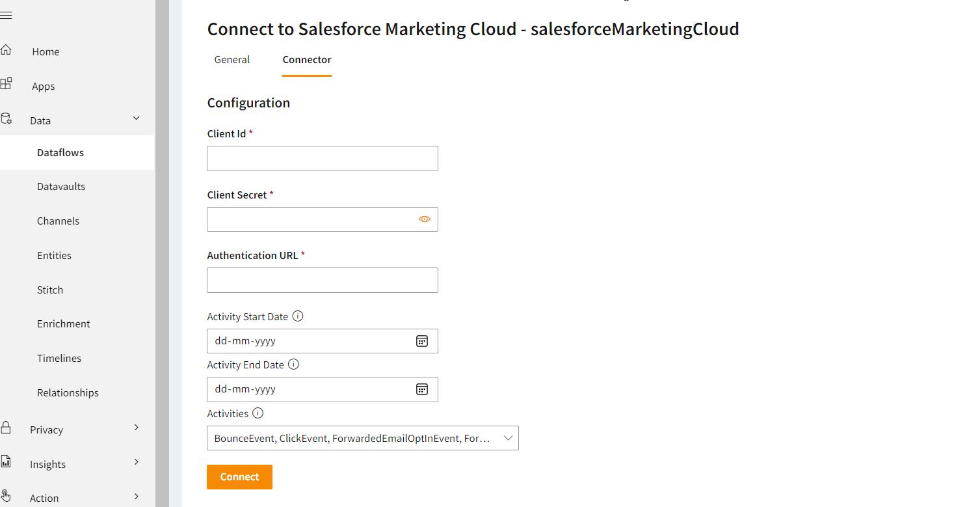Click info icon beside Activity Start Date

click(x=298, y=316)
